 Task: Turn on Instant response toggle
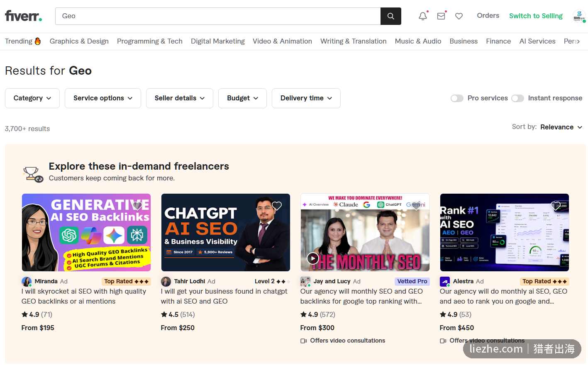tap(517, 98)
